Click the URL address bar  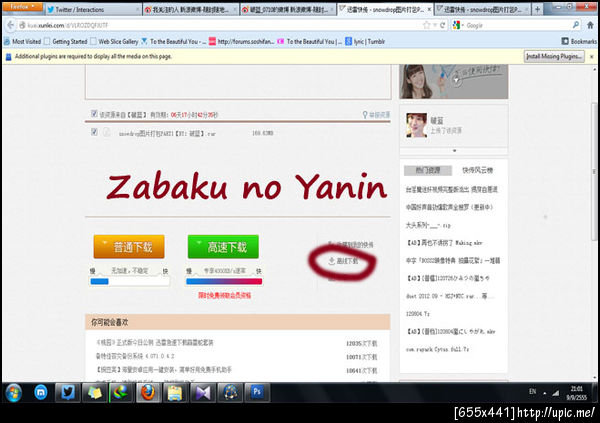point(224,25)
